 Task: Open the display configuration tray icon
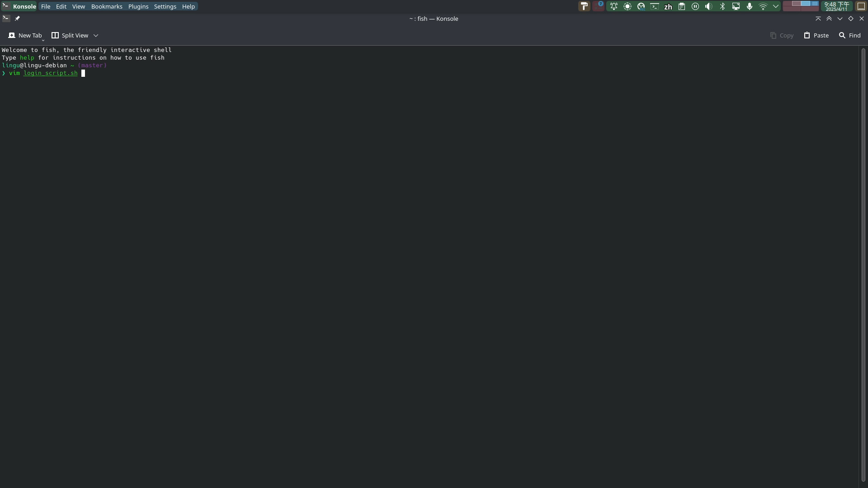coord(736,6)
